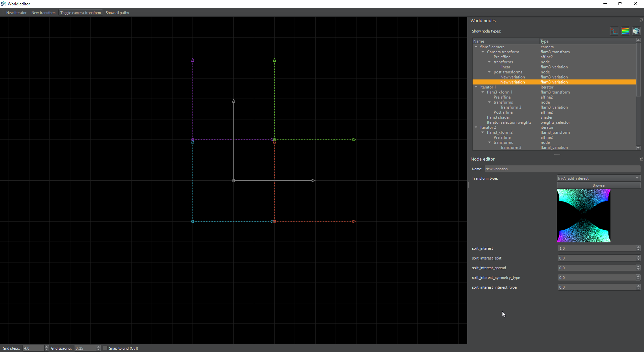644x352 pixels.
Task: Collapse the post_transforms node
Action: pyautogui.click(x=489, y=72)
